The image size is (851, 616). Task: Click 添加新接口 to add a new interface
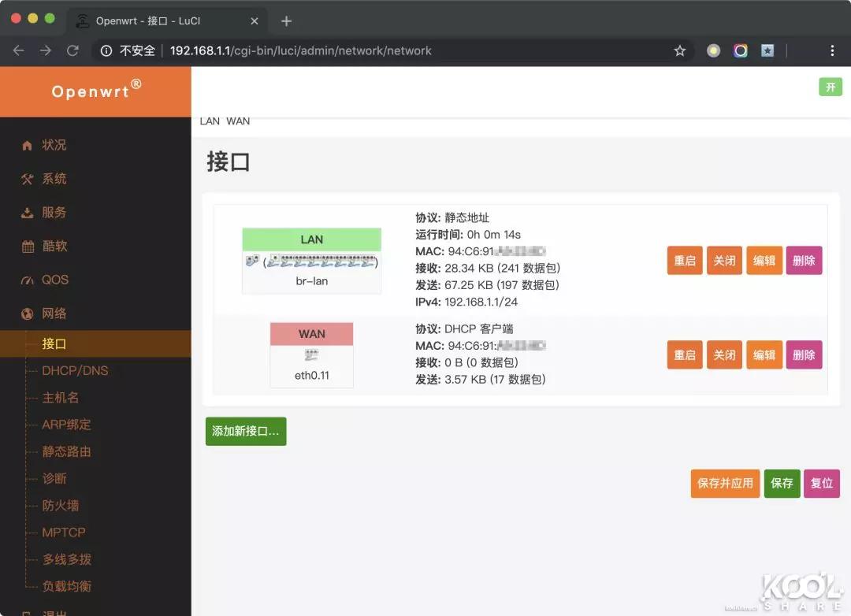pos(246,432)
